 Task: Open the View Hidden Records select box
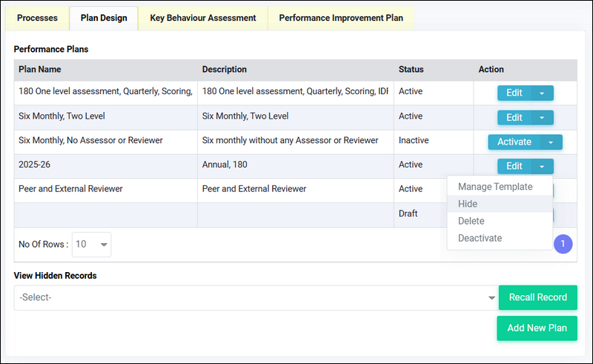(x=255, y=298)
